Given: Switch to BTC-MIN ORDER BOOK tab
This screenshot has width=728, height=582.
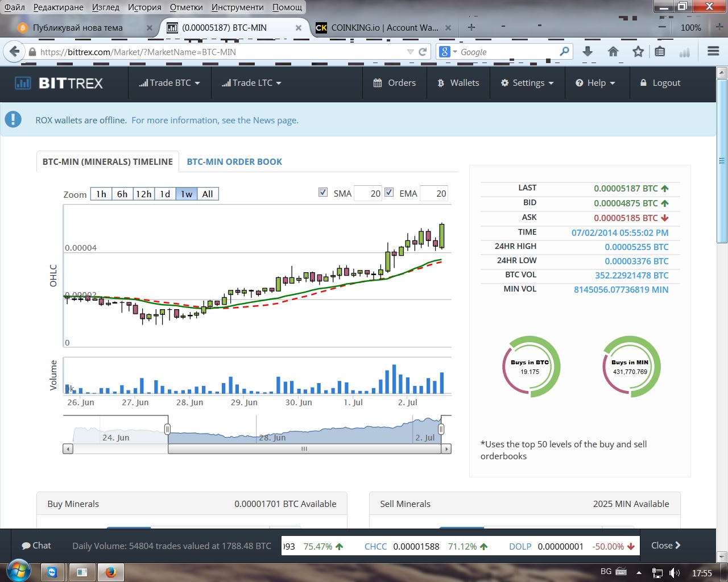Looking at the screenshot, I should click(234, 161).
